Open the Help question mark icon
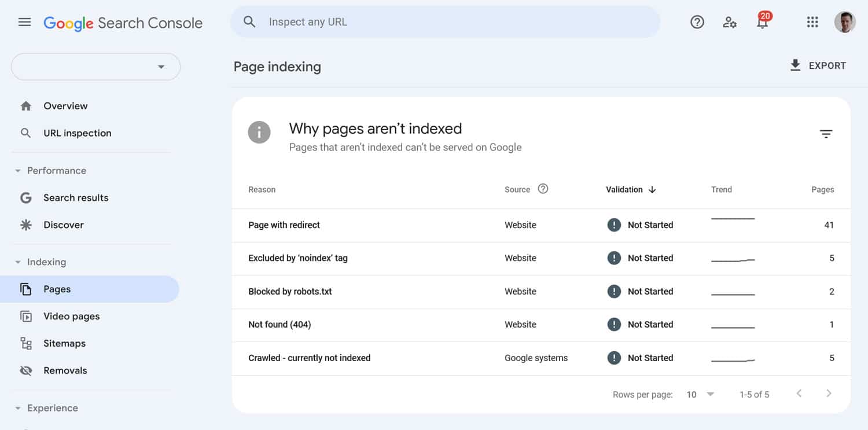 pyautogui.click(x=697, y=21)
